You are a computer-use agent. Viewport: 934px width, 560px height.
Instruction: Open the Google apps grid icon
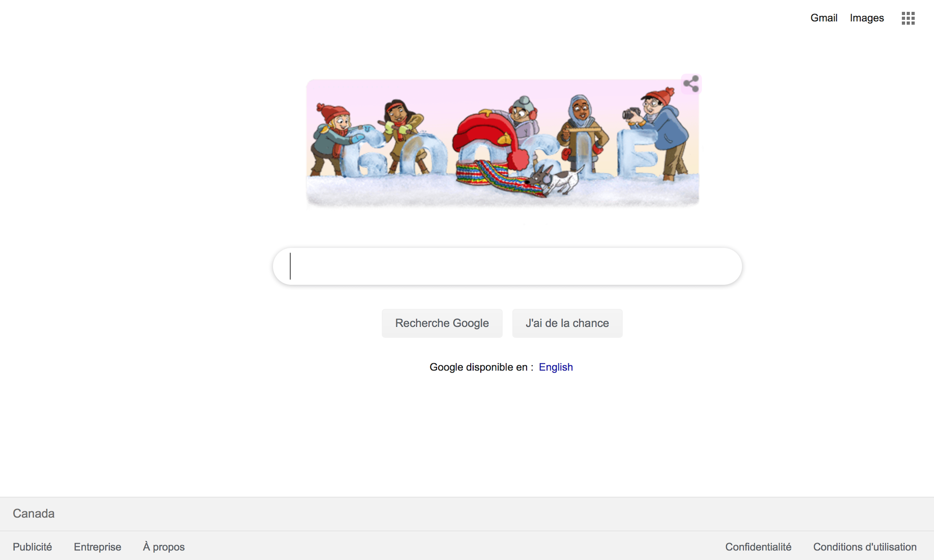point(908,18)
